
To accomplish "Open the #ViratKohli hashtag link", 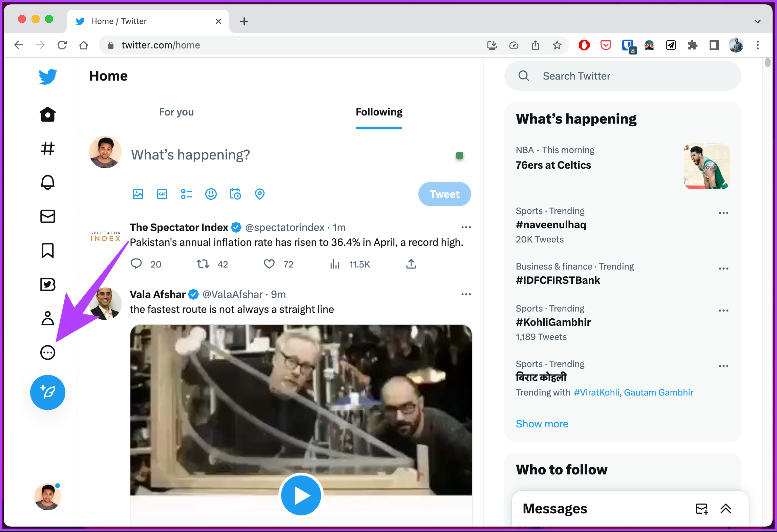I will pyautogui.click(x=596, y=392).
